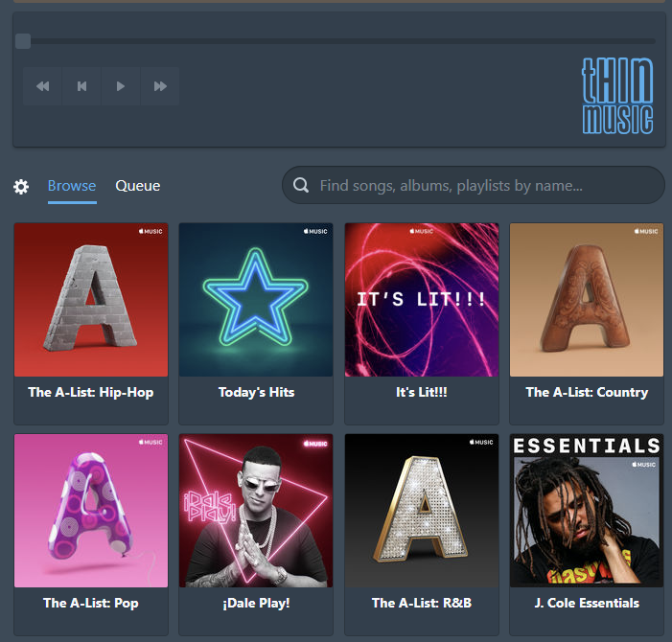Click the "Today's Hits" title text
Screen dimensions: 672x642
pos(256,392)
